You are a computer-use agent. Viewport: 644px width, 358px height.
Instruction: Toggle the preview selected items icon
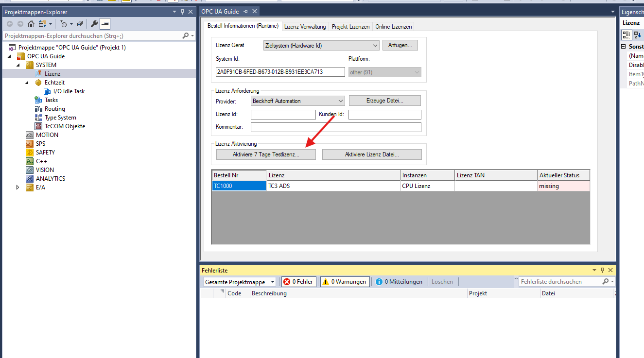tap(105, 24)
